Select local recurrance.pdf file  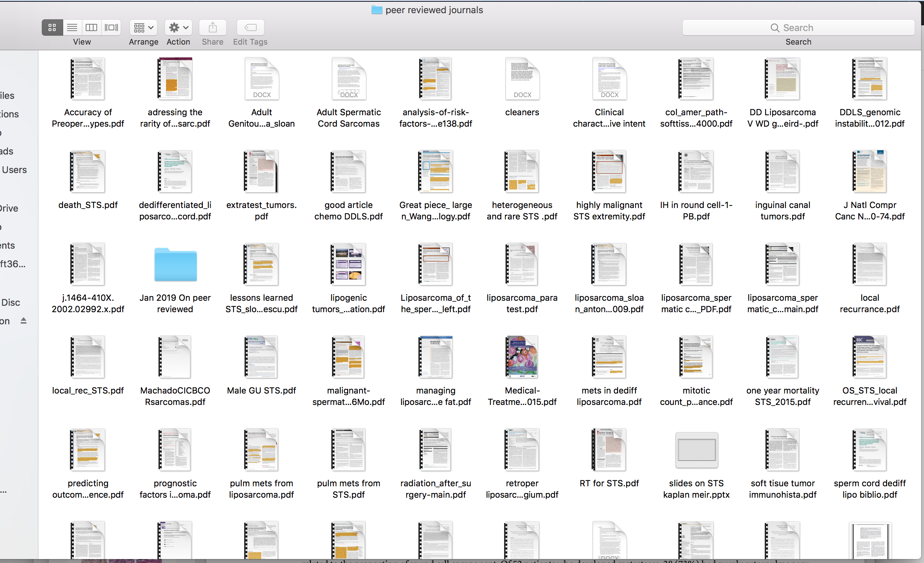(x=870, y=264)
